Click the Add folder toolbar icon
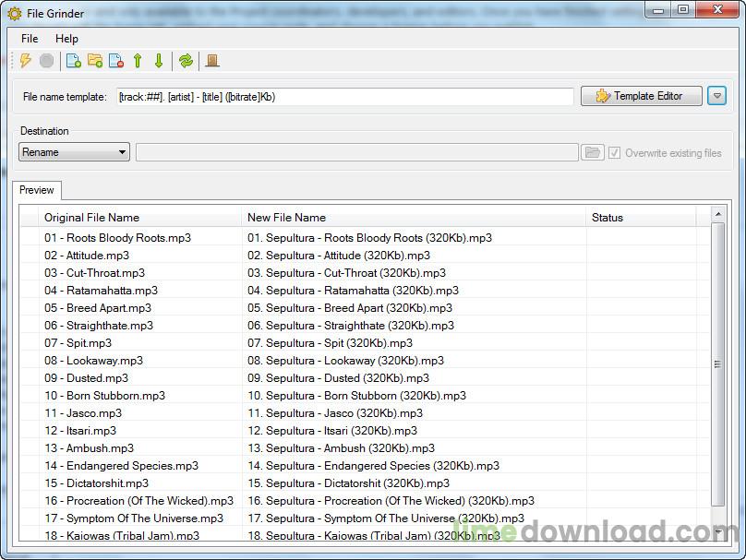Image resolution: width=746 pixels, height=560 pixels. click(95, 60)
